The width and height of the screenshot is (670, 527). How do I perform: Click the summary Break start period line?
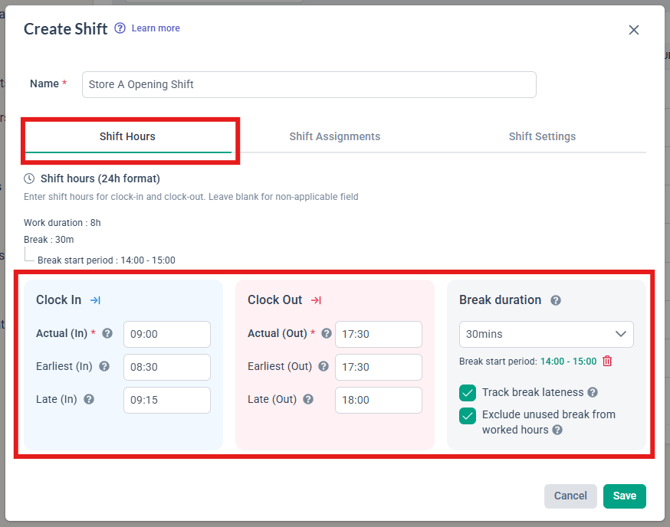[106, 260]
